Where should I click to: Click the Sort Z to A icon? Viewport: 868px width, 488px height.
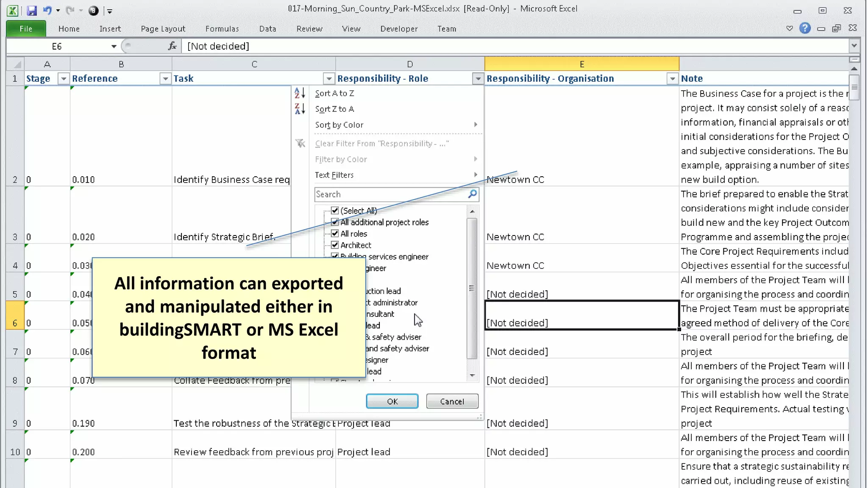click(x=300, y=109)
